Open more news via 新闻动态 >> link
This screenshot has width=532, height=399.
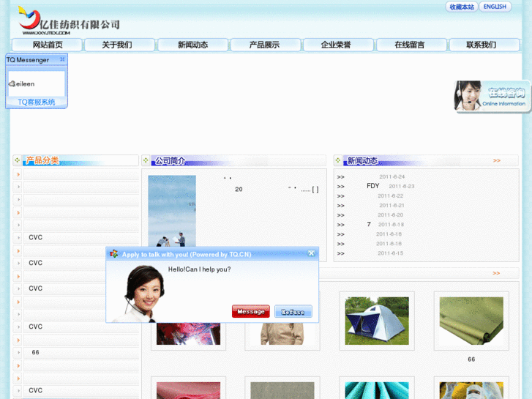tap(497, 160)
